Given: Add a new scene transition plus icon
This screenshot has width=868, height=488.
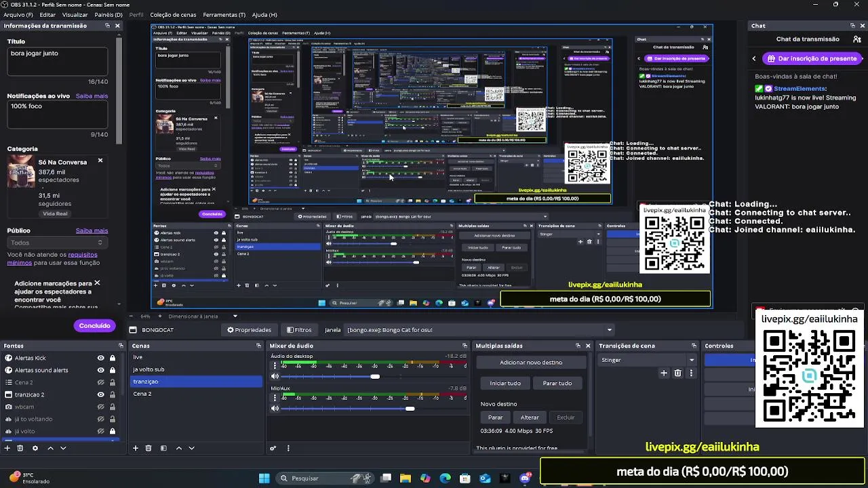Looking at the screenshot, I should click(x=664, y=373).
